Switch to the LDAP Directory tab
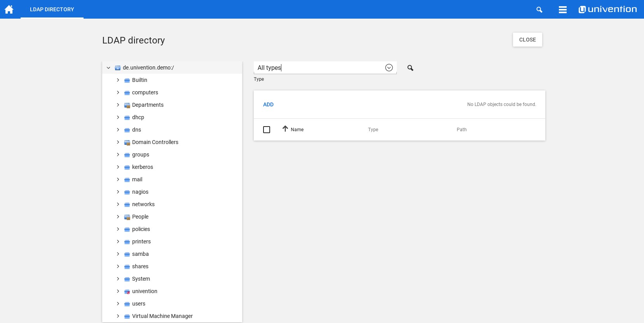This screenshot has width=644, height=323. tap(52, 9)
